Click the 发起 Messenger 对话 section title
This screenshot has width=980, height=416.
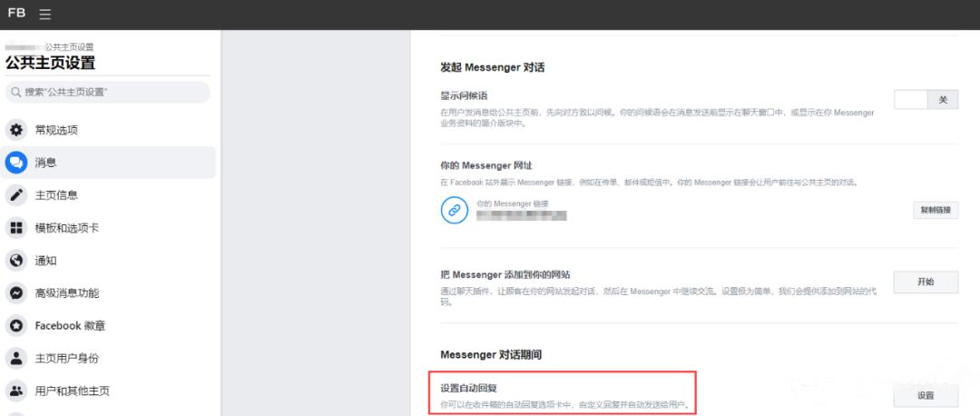click(493, 67)
